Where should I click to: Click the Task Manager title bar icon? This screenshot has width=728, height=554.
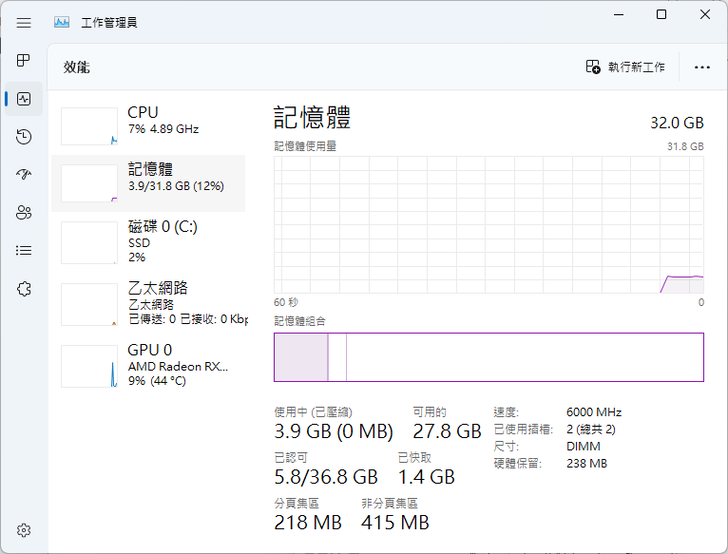pyautogui.click(x=62, y=22)
